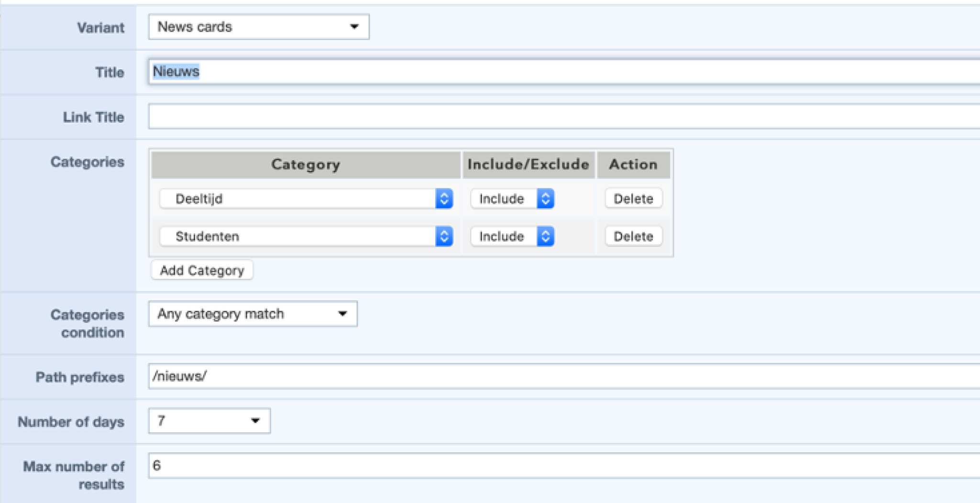
Task: Expand the Any category match dropdown
Action: [x=253, y=314]
